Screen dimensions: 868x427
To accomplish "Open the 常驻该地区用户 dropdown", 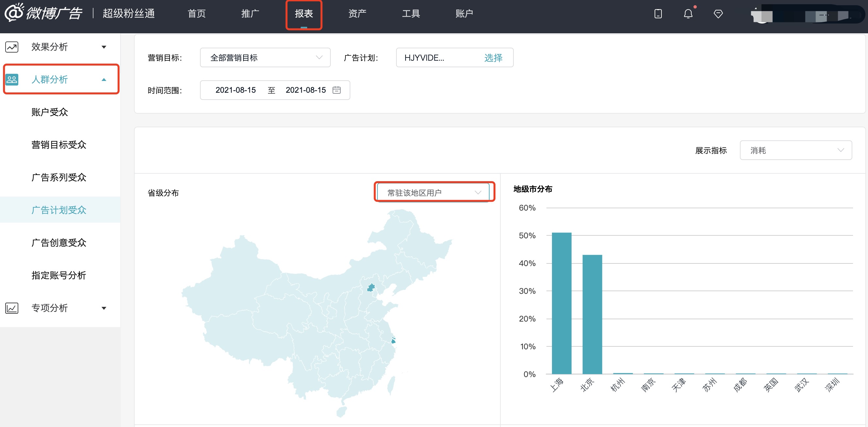I will click(433, 193).
